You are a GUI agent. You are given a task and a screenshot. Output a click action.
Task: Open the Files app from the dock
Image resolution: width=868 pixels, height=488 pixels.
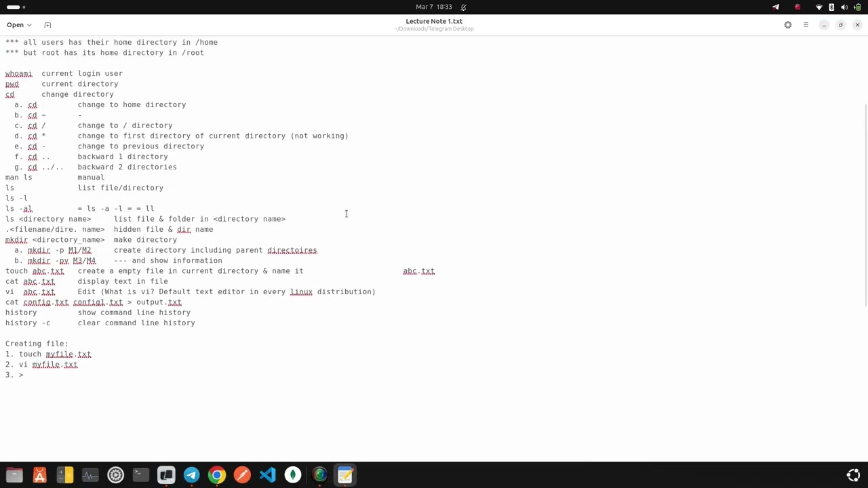click(x=14, y=475)
